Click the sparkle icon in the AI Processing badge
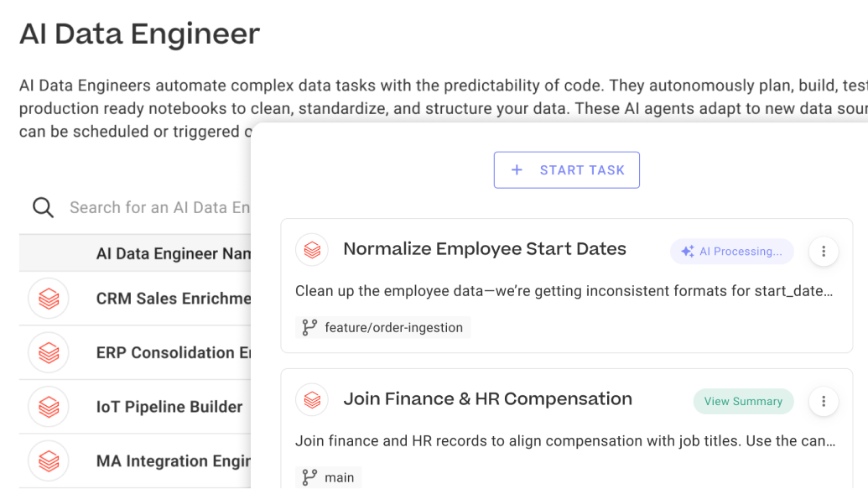868x489 pixels. point(688,251)
